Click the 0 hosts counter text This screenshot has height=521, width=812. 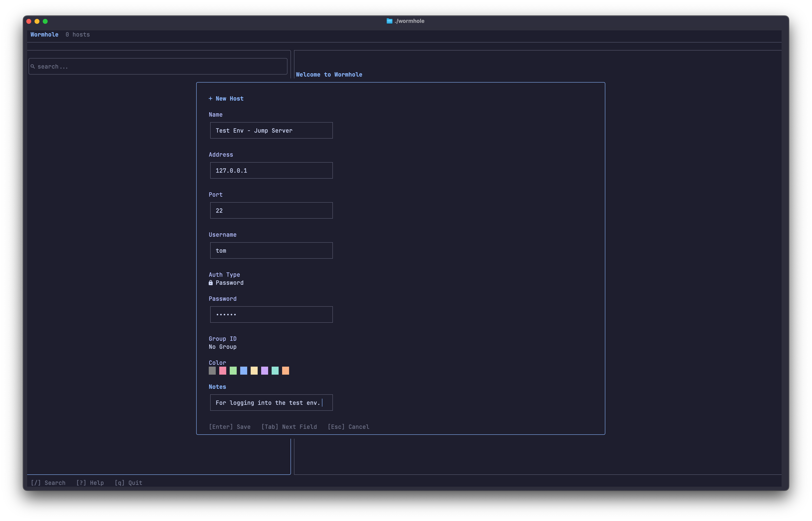[x=77, y=34]
